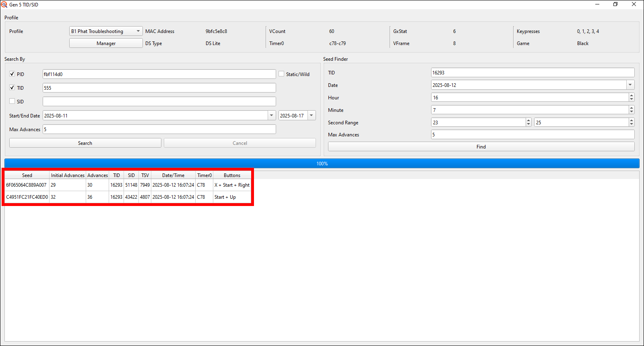Image resolution: width=644 pixels, height=346 pixels.
Task: Open the start date calendar dropdown arrow
Action: (x=272, y=115)
